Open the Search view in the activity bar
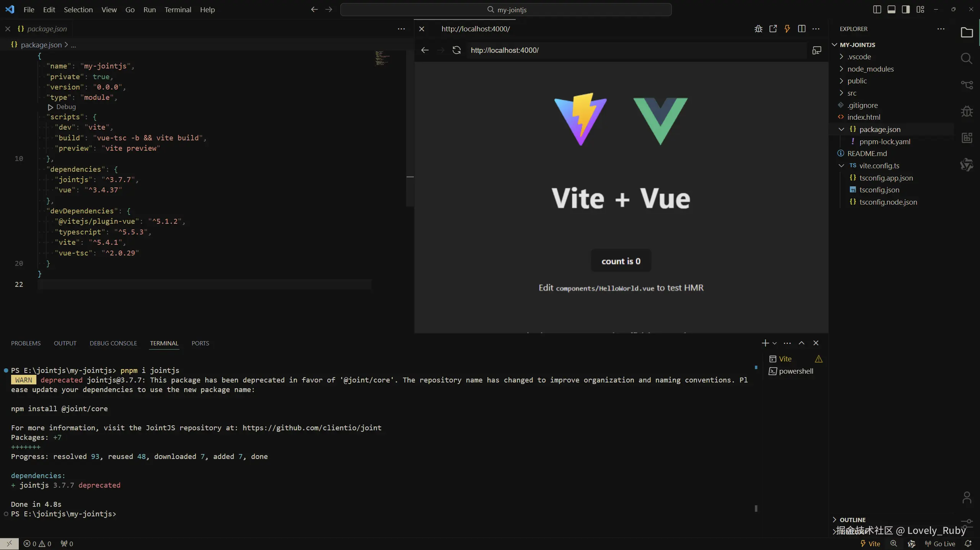Image resolution: width=980 pixels, height=550 pixels. click(967, 59)
